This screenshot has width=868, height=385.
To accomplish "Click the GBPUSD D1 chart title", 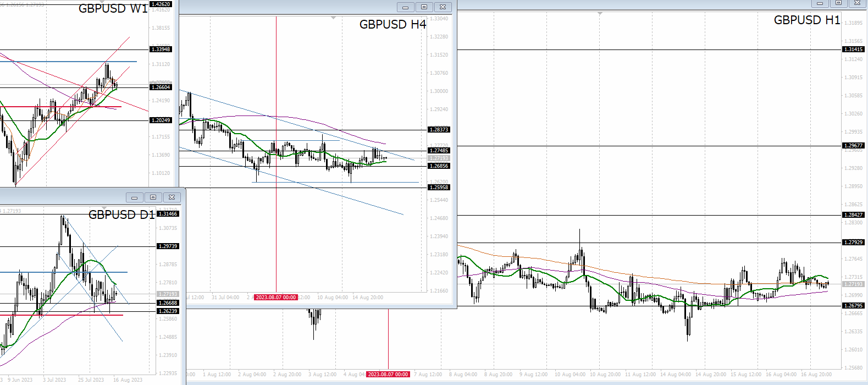I will [122, 215].
